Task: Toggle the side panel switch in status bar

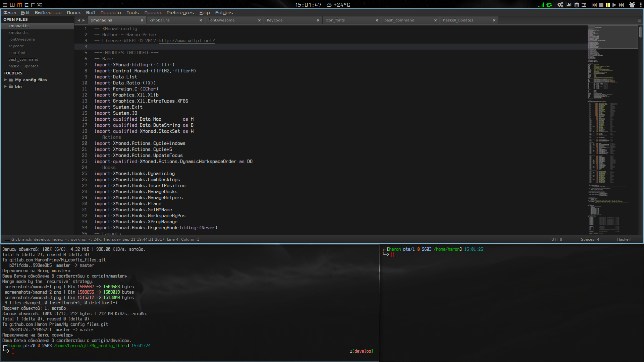Action: (7, 239)
